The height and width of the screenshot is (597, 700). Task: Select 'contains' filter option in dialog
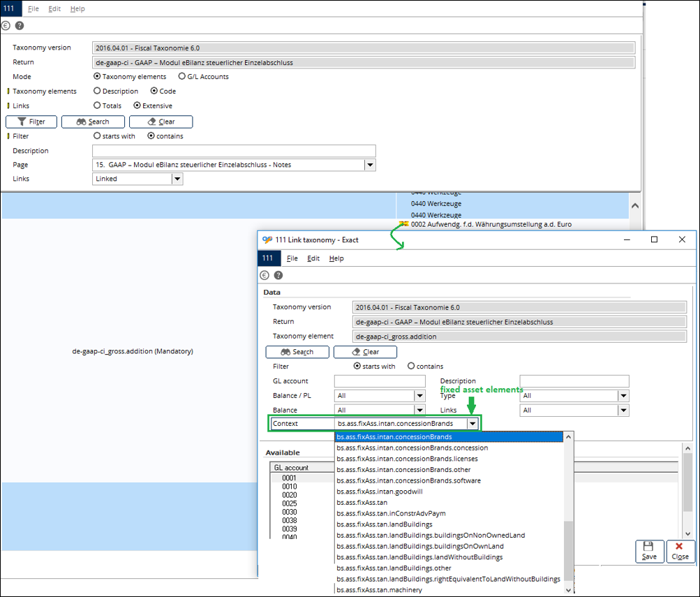411,366
